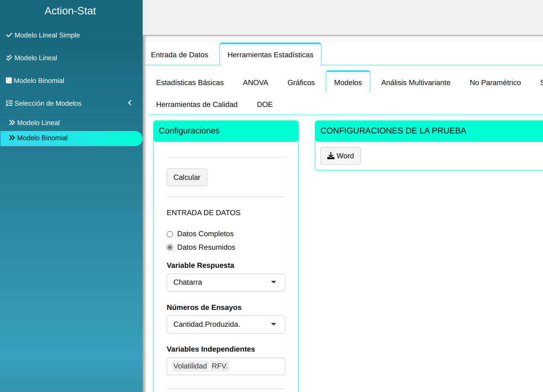
Task: Click the double-check icon beside Modelo Lineal
Action: point(9,58)
